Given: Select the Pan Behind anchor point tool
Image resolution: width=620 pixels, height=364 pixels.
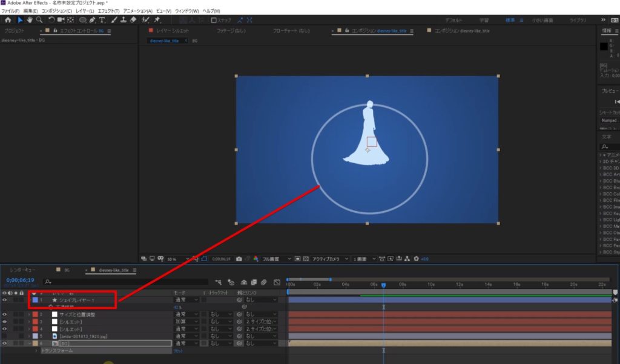Looking at the screenshot, I should tap(71, 20).
